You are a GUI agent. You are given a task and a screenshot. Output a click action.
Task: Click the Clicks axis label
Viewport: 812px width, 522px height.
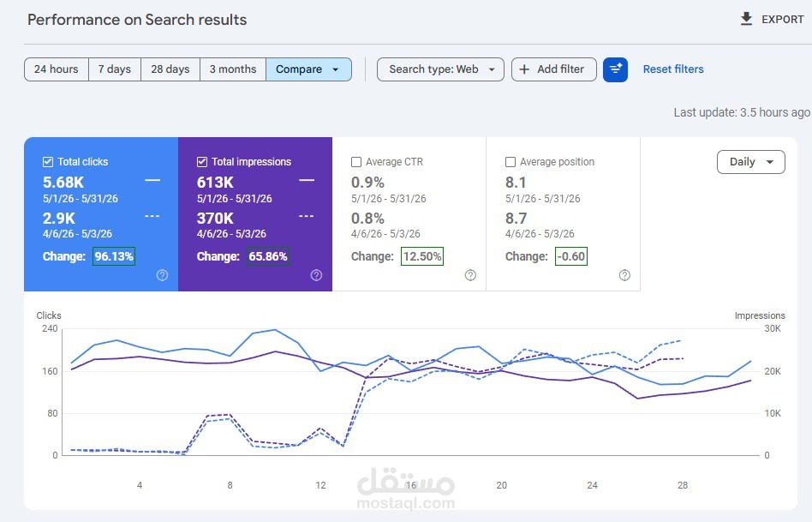click(x=49, y=315)
